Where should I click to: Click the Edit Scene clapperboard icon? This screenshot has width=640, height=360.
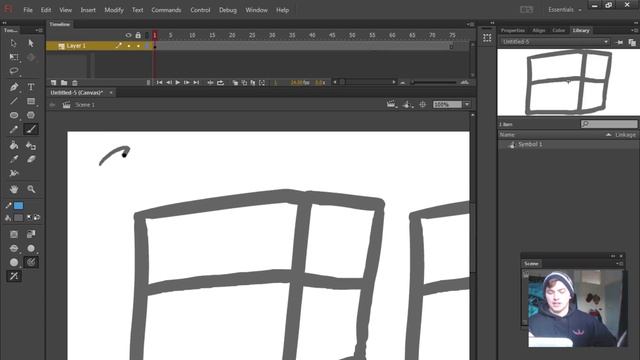coord(391,105)
